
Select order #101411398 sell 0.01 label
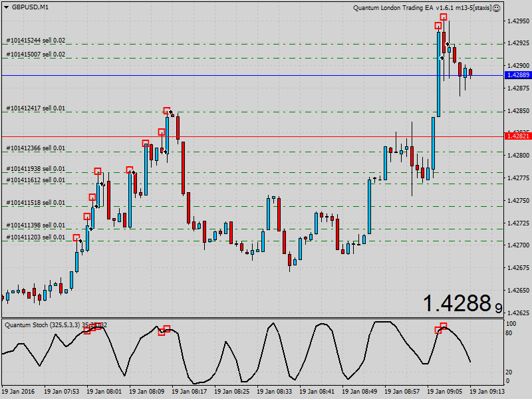tap(36, 225)
